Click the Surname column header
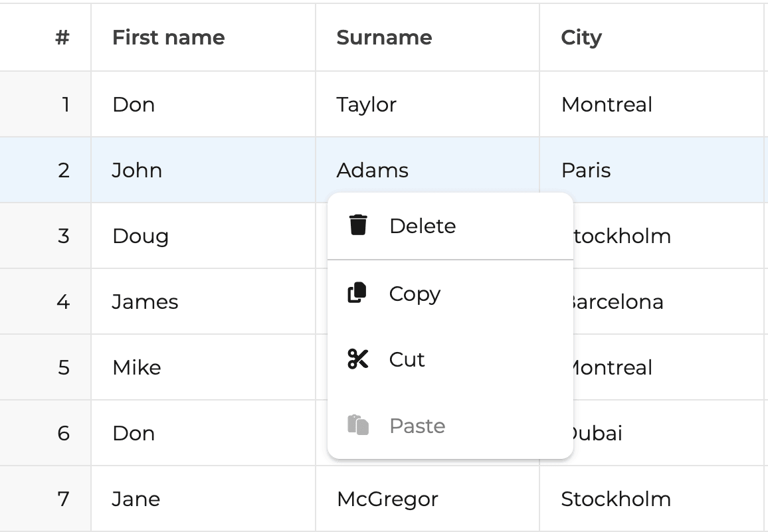Image resolution: width=768 pixels, height=532 pixels. [x=428, y=37]
